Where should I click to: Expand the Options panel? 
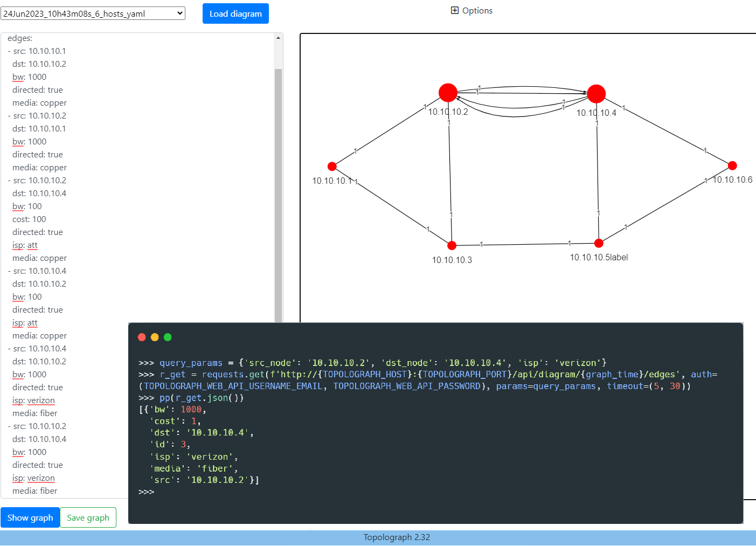pyautogui.click(x=471, y=10)
